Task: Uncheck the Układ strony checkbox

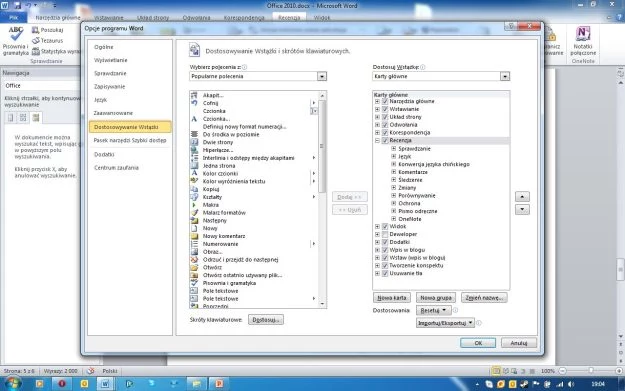Action: [x=385, y=117]
